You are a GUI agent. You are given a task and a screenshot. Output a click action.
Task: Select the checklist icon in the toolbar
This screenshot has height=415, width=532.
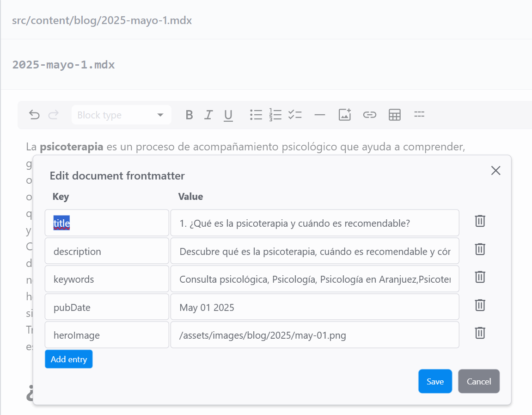point(295,115)
